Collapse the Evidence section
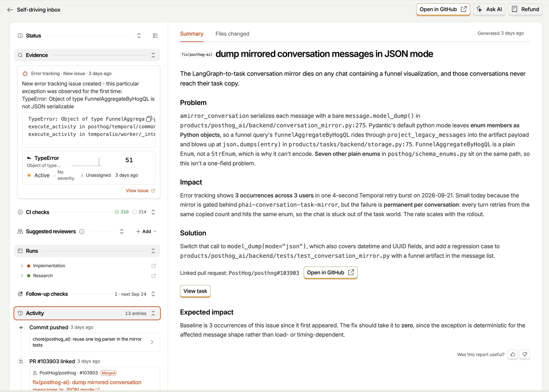The width and height of the screenshot is (549, 392). pos(153,55)
